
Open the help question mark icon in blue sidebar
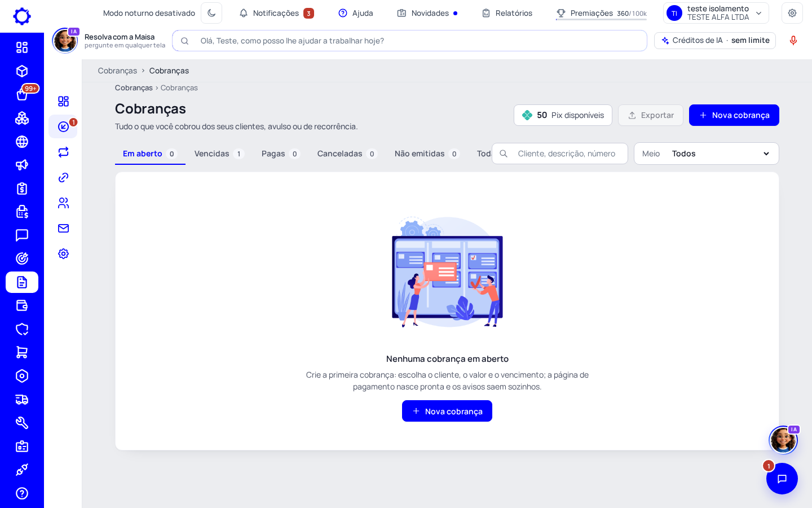pyautogui.click(x=22, y=493)
